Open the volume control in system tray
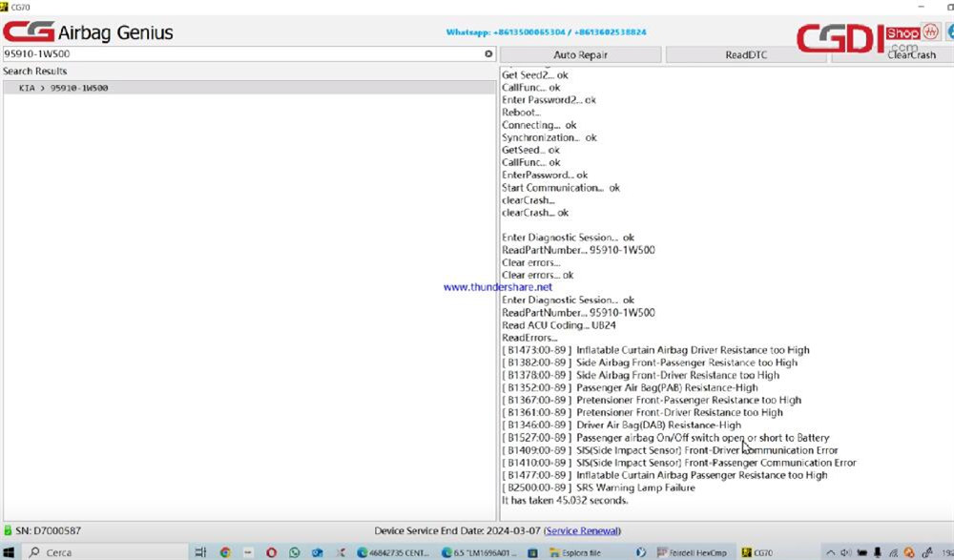 pyautogui.click(x=845, y=552)
